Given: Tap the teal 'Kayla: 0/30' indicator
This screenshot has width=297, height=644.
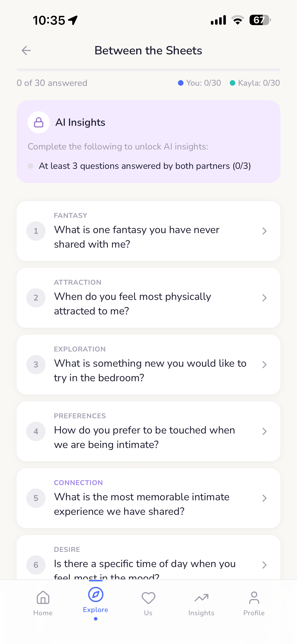Looking at the screenshot, I should coord(255,83).
